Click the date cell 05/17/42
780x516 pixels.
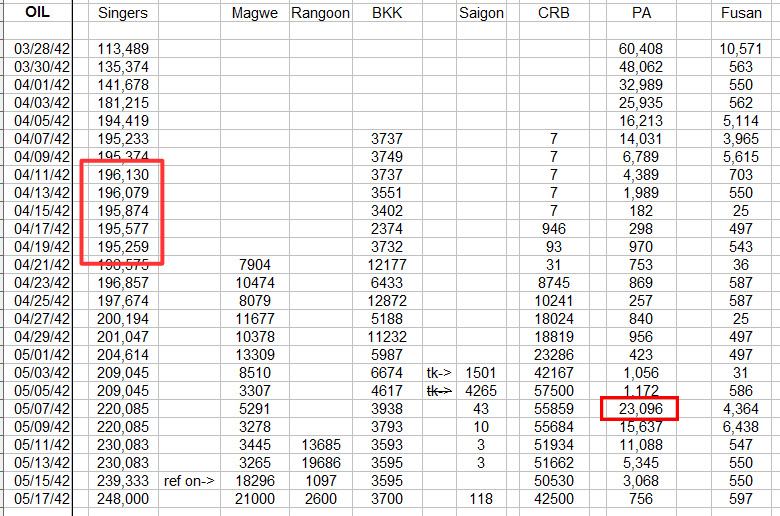click(42, 499)
